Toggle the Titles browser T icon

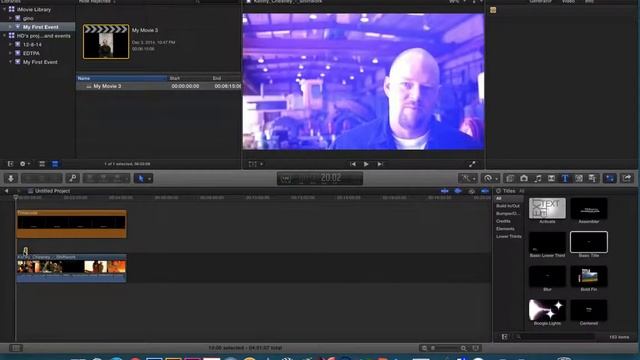pos(565,178)
